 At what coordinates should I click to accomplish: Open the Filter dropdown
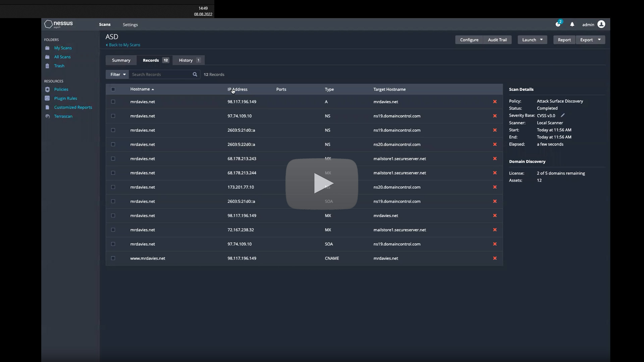tap(117, 74)
